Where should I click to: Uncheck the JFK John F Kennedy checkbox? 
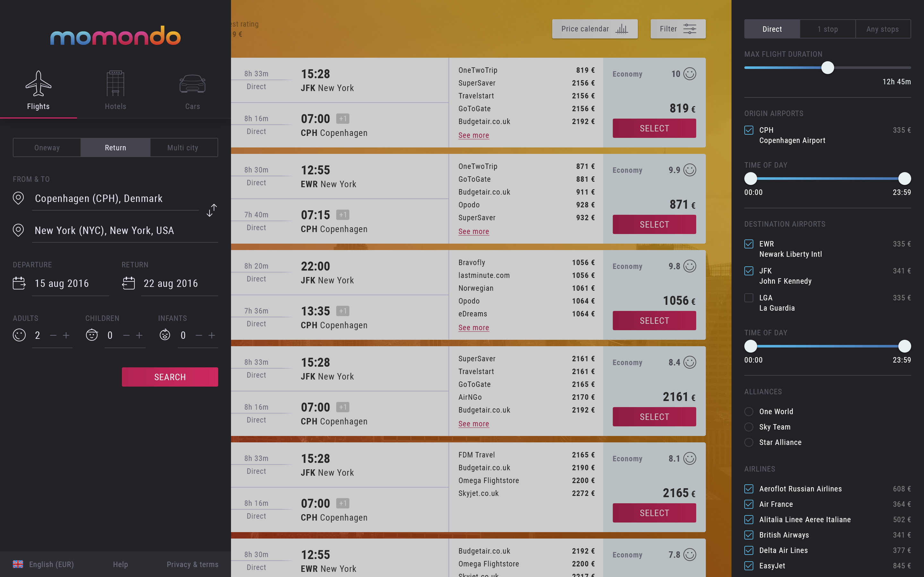pos(749,271)
